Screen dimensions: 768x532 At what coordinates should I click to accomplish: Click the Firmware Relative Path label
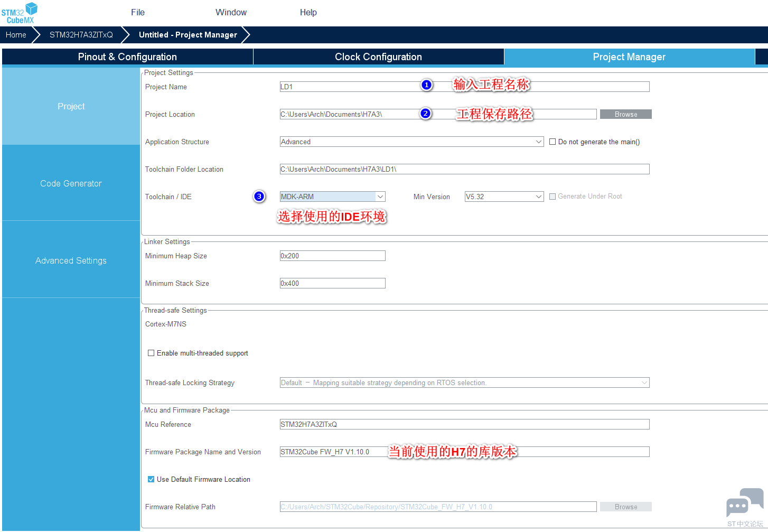[x=180, y=507]
